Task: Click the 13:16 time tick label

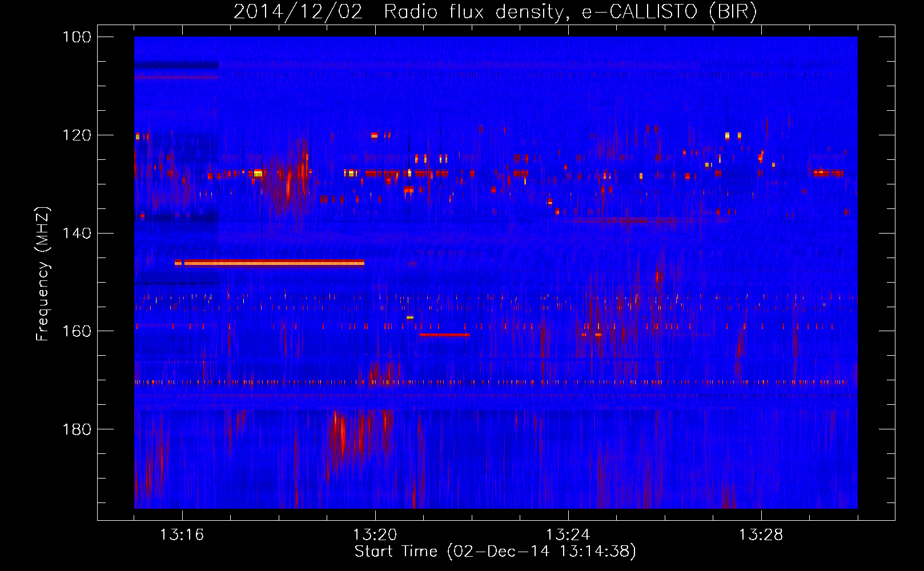Action: (x=182, y=535)
